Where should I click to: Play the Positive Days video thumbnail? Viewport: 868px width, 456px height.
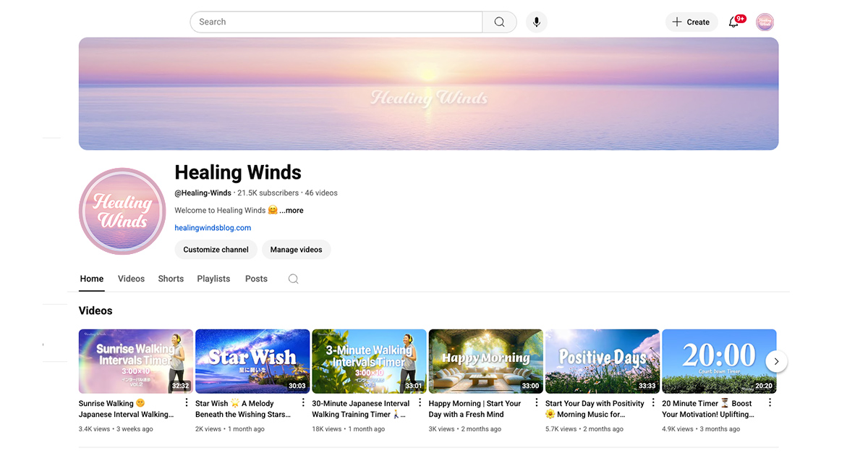(x=602, y=361)
